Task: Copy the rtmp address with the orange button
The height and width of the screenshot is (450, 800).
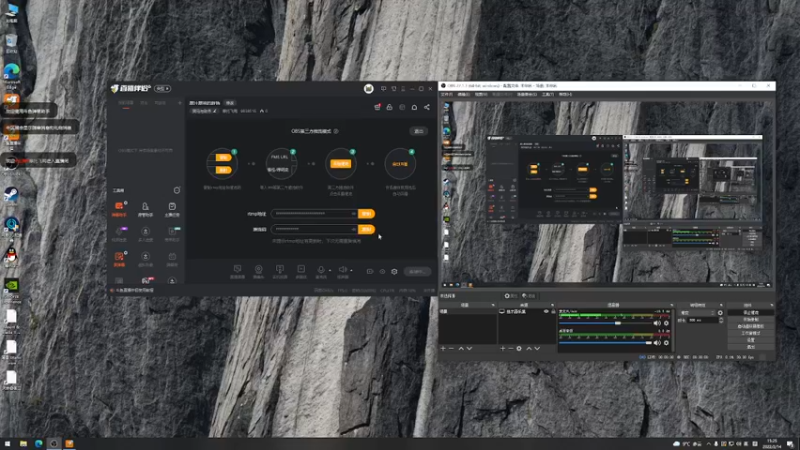Action: (366, 214)
